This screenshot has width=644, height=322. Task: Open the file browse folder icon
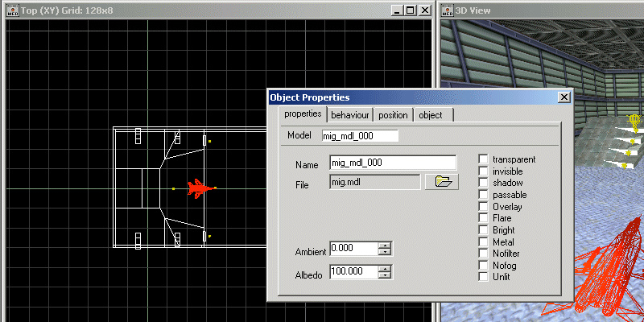441,181
